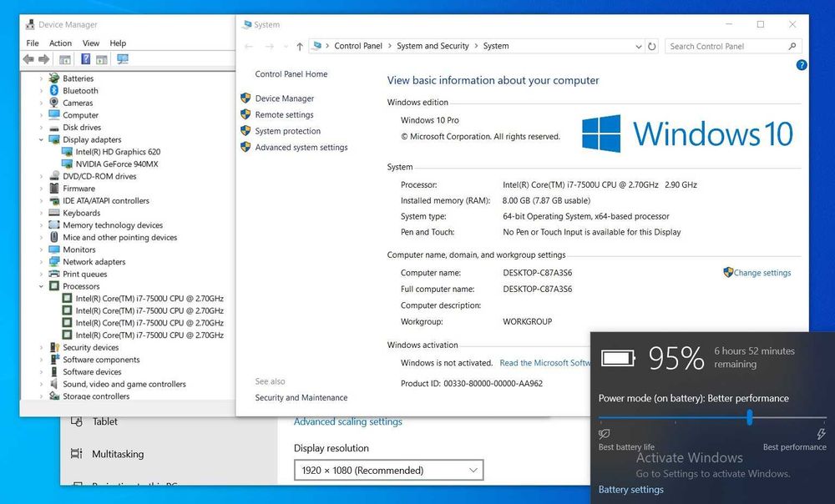Screen dimensions: 835x504
Task: Click the Security devices icon
Action: (53, 347)
